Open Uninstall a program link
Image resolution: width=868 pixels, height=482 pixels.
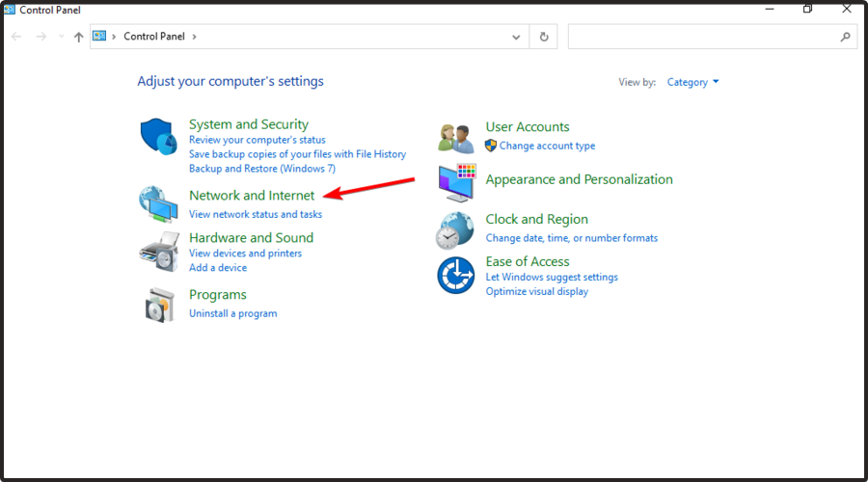[232, 313]
